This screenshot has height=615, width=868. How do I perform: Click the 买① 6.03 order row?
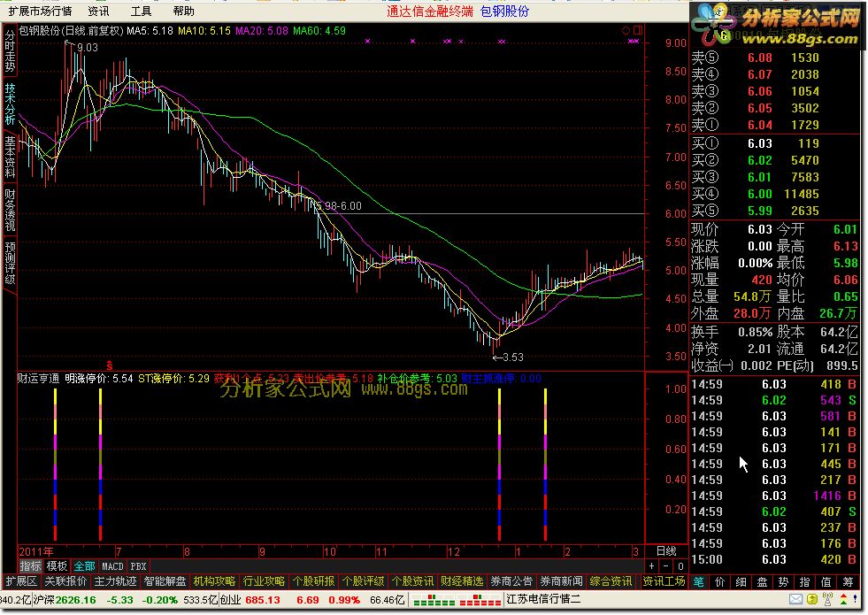coord(774,143)
